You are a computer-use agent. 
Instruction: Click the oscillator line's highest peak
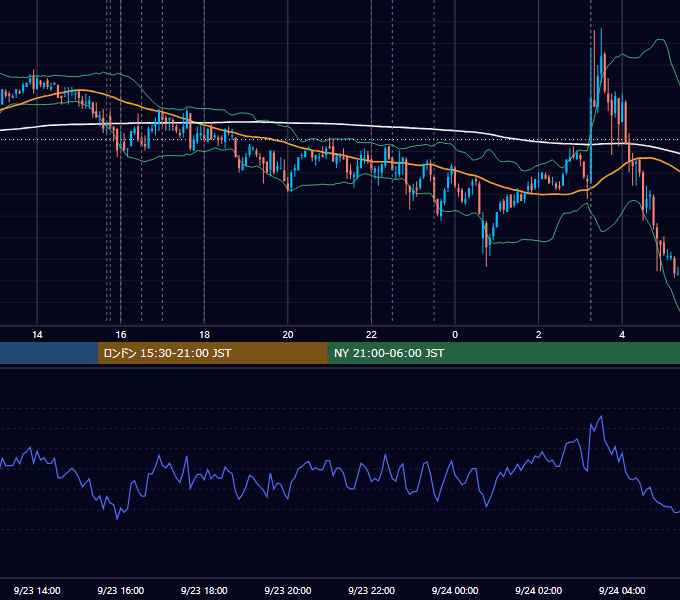tap(601, 417)
